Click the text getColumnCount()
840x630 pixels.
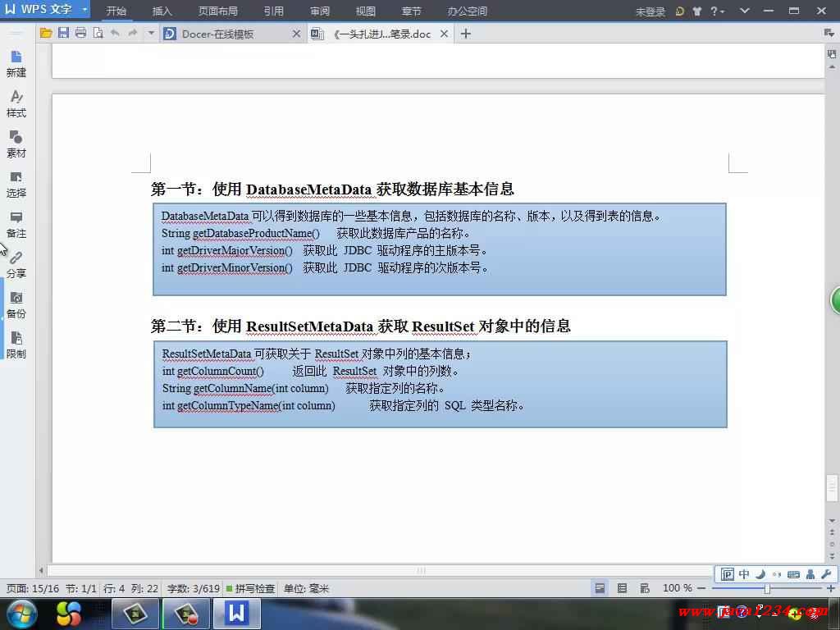tap(220, 371)
